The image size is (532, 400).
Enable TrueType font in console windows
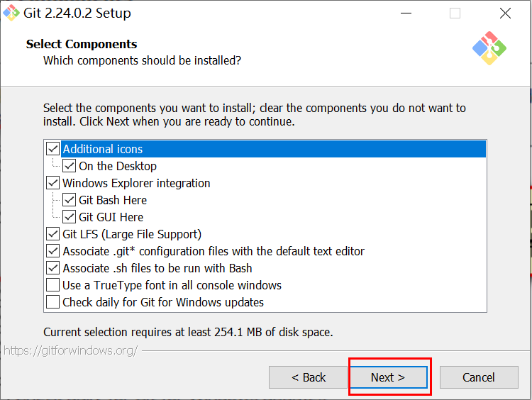[x=53, y=285]
